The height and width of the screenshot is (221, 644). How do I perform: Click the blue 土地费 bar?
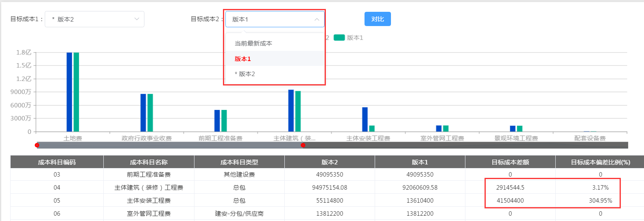(x=69, y=92)
